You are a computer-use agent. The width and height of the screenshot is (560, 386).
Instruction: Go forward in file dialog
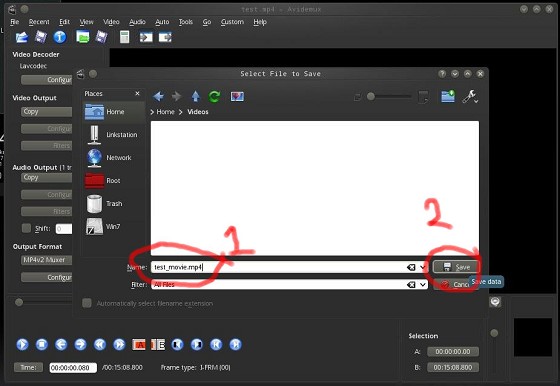coord(176,96)
